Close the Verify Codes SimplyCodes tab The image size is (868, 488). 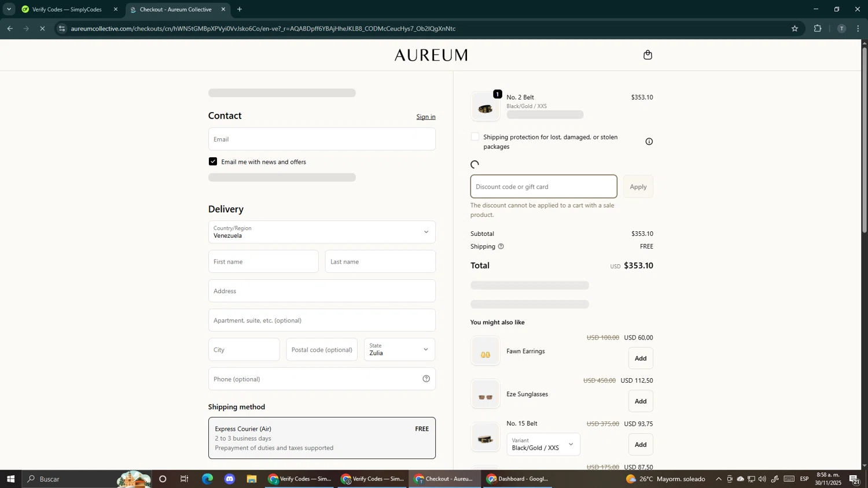[115, 9]
